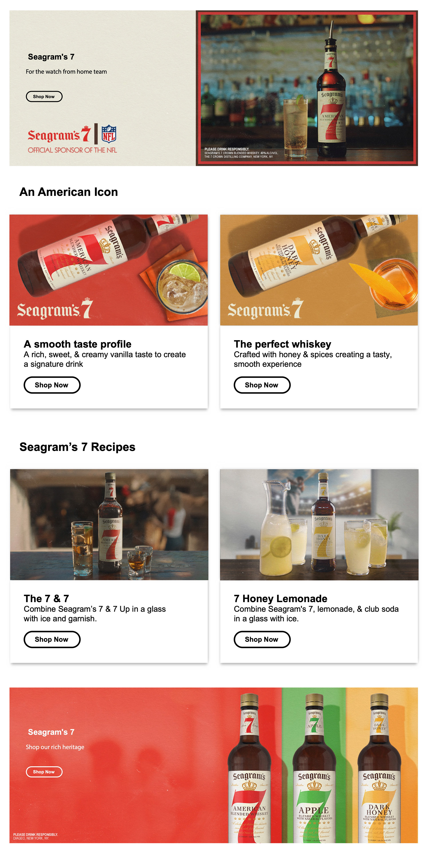Select the 'A smooth taste profile' heading
The height and width of the screenshot is (868, 426).
click(x=78, y=344)
